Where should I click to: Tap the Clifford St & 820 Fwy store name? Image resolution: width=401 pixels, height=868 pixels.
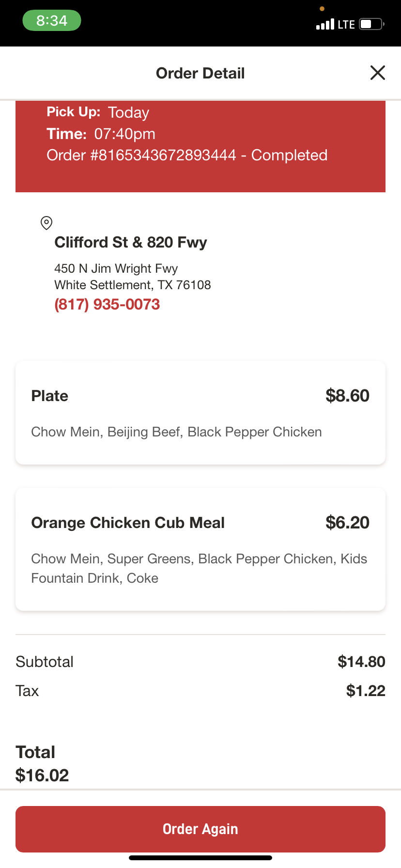coord(131,242)
